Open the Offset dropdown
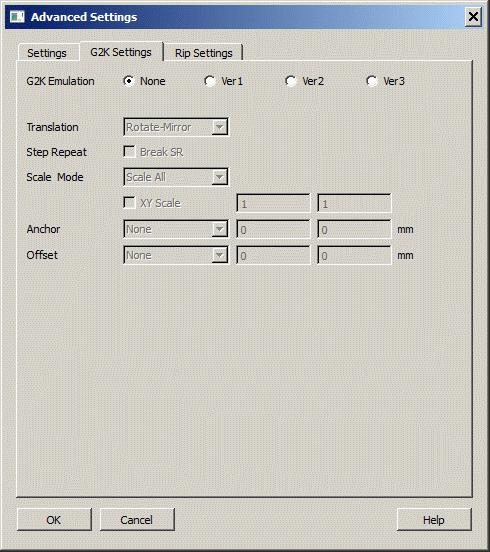This screenshot has width=490, height=552. pos(176,255)
